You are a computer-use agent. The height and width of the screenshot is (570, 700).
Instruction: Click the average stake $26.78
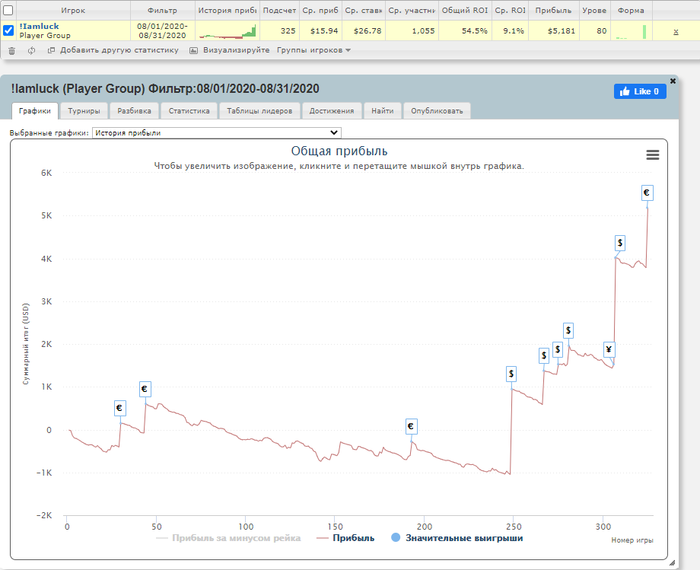pos(367,31)
